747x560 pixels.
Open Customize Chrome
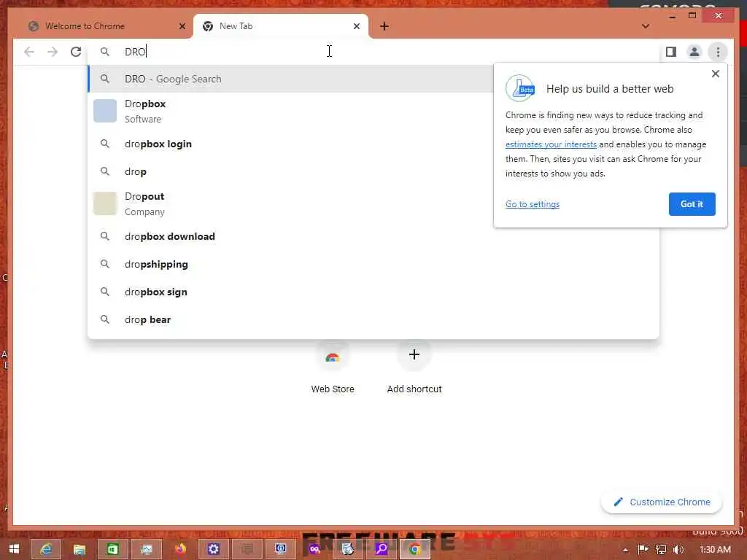(x=662, y=502)
